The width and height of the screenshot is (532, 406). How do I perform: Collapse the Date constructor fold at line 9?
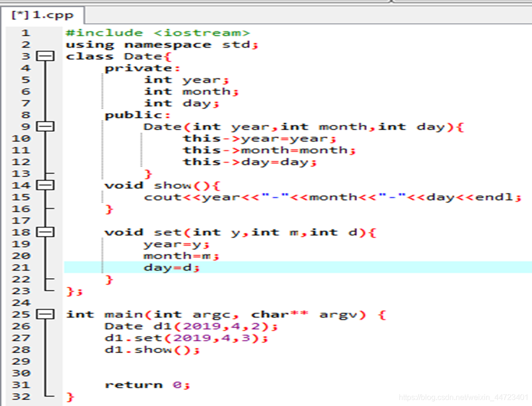(x=45, y=126)
